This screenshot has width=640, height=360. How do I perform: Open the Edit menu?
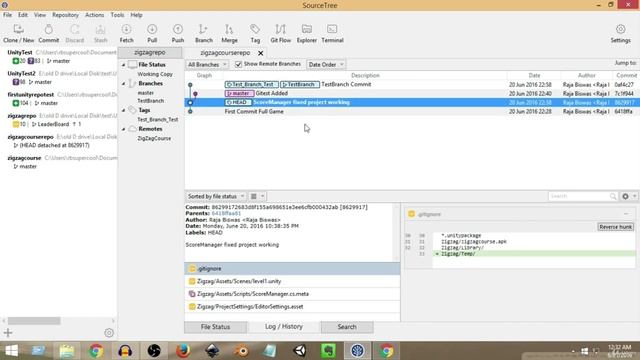(x=23, y=15)
